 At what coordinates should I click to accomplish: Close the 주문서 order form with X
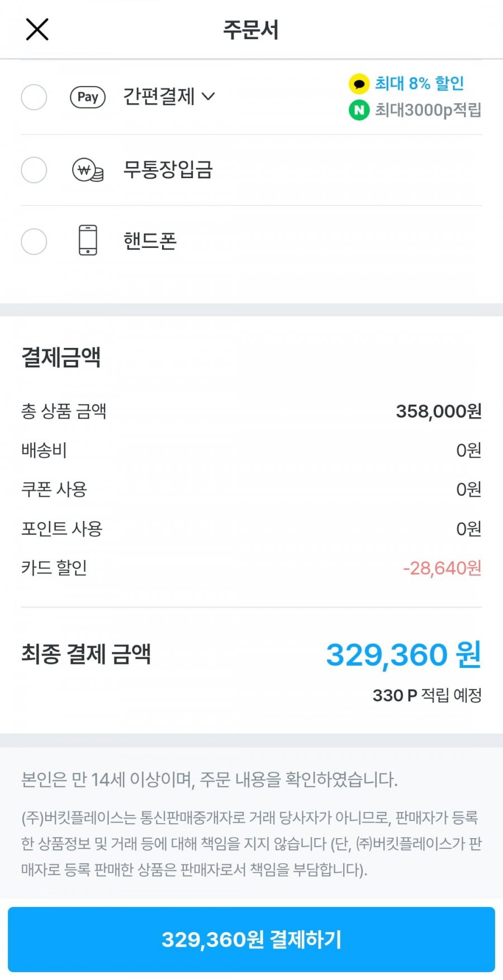(37, 29)
